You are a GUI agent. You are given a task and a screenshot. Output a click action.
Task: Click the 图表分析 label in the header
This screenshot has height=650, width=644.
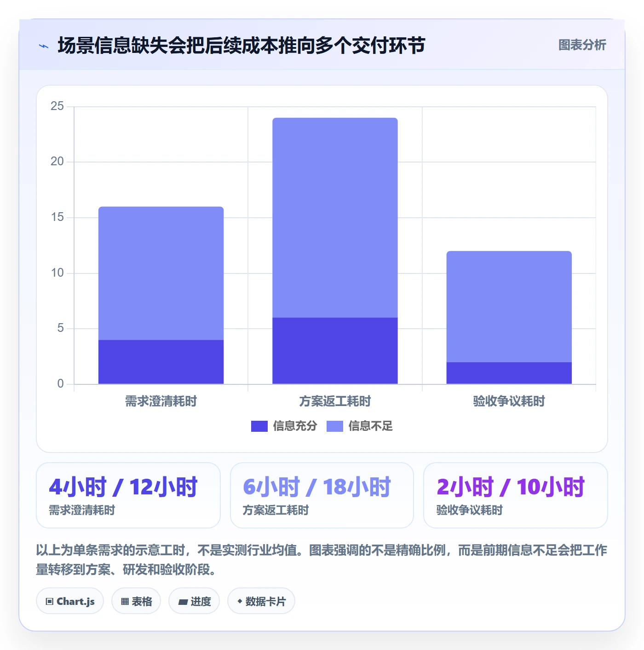click(582, 45)
